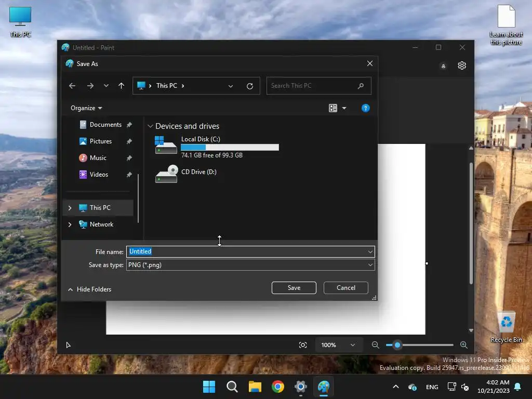Open the notifications bell
Screen dimensions: 532x399
click(518, 387)
